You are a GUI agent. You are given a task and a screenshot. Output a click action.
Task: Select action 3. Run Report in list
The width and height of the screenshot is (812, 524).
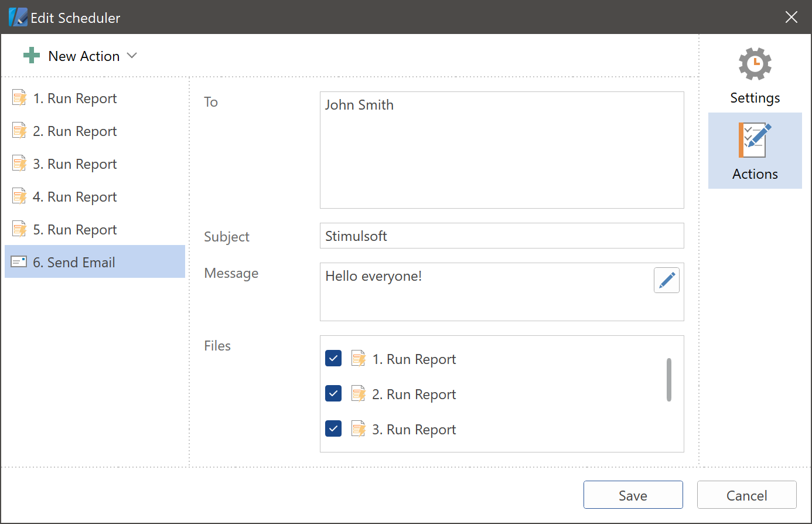(95, 164)
